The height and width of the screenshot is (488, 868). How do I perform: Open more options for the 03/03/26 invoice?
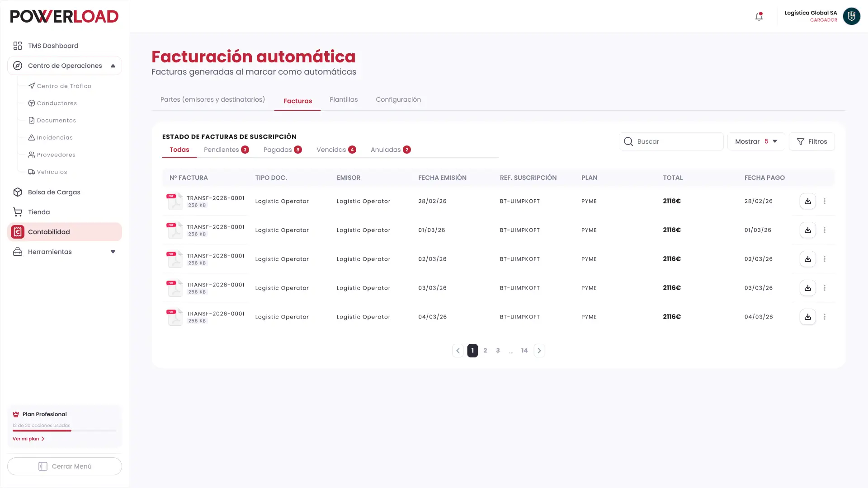click(x=825, y=288)
